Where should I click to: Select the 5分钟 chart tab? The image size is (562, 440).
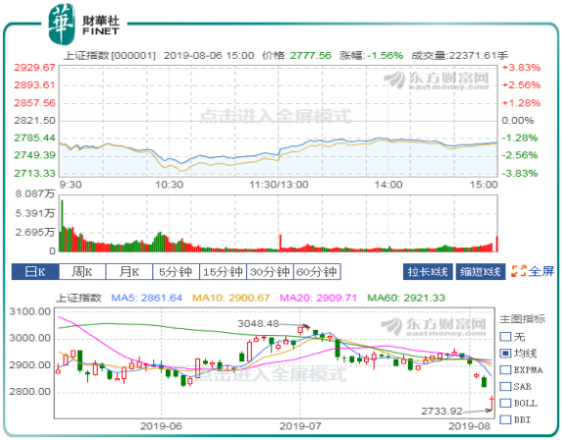click(176, 272)
